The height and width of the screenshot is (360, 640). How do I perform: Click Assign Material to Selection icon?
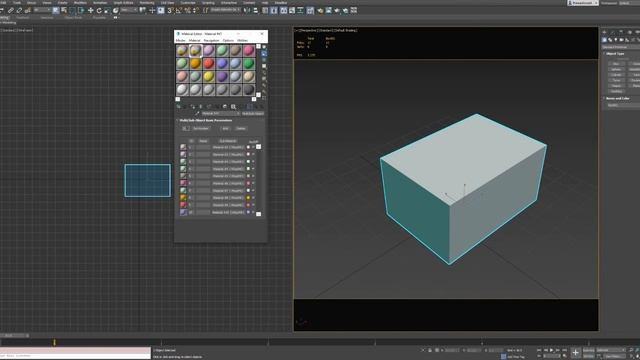[x=193, y=107]
